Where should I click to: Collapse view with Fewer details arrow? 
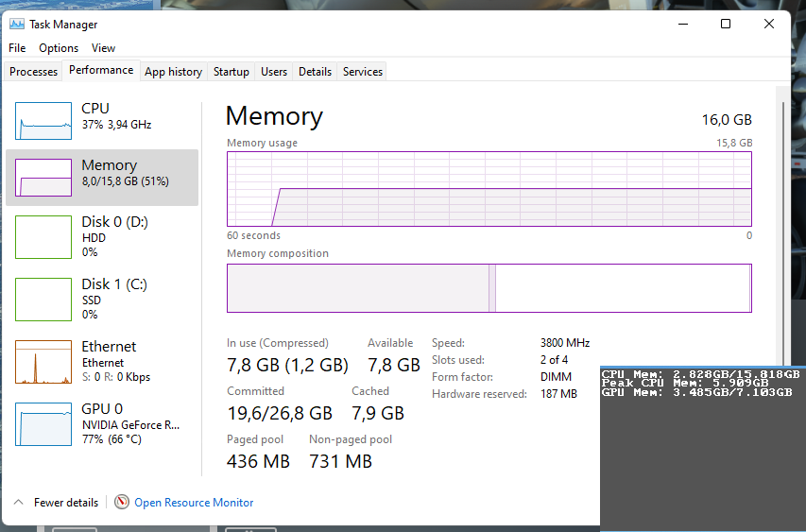click(18, 503)
